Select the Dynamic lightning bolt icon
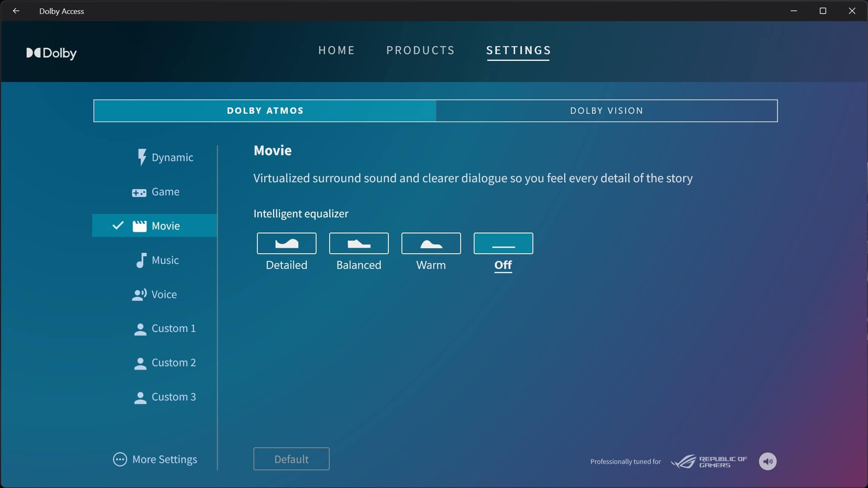The width and height of the screenshot is (868, 488). [142, 157]
